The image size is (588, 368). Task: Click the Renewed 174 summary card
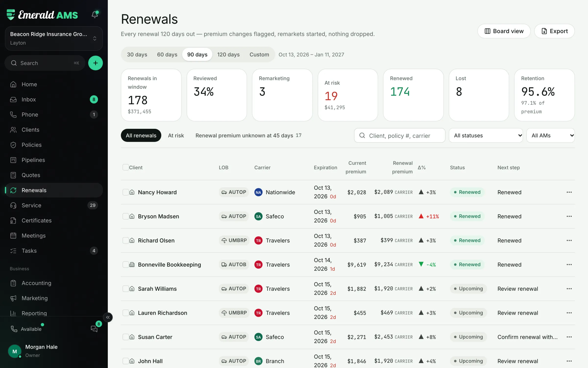[413, 95]
